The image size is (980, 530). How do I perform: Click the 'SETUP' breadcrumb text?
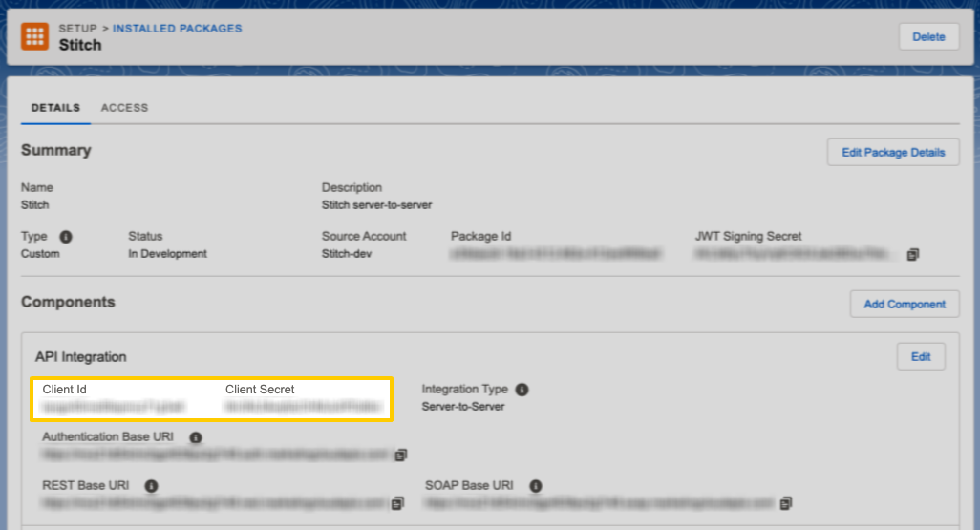pos(77,29)
